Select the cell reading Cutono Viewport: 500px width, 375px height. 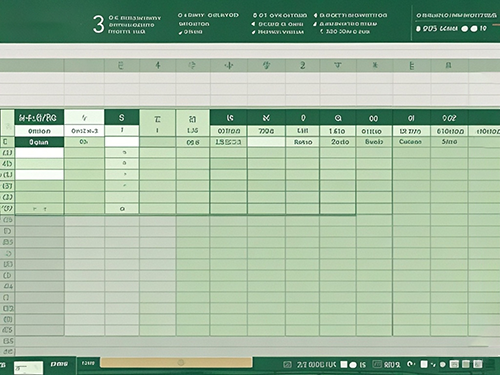point(410,142)
